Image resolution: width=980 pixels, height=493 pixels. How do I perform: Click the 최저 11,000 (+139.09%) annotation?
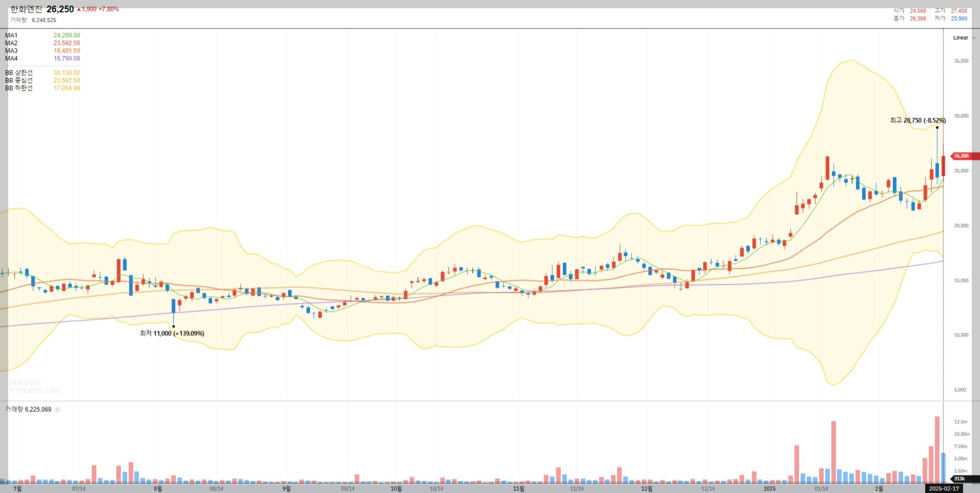(x=172, y=333)
